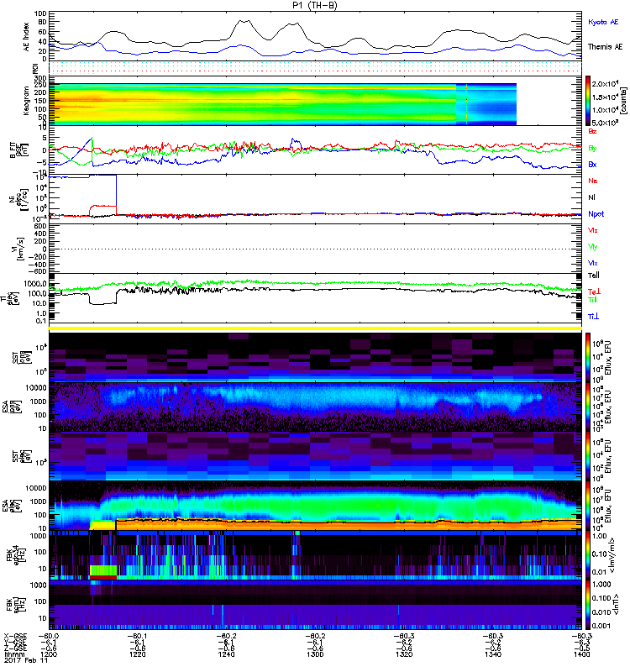Click the "1320" time tick label
The width and height of the screenshot is (630, 672).
tap(404, 654)
